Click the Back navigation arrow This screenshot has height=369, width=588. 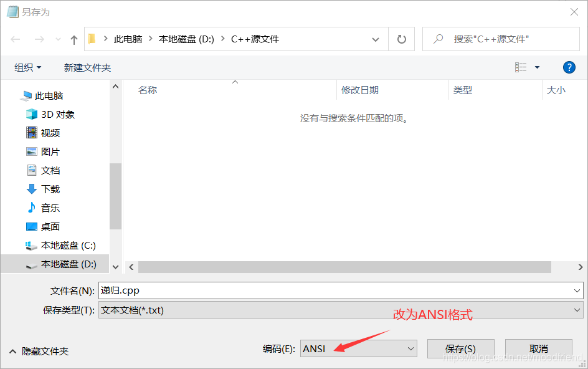click(16, 39)
